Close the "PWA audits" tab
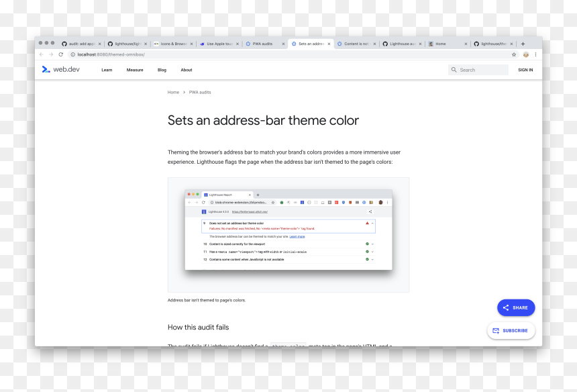Viewport: 577px width, 392px height. [x=283, y=44]
